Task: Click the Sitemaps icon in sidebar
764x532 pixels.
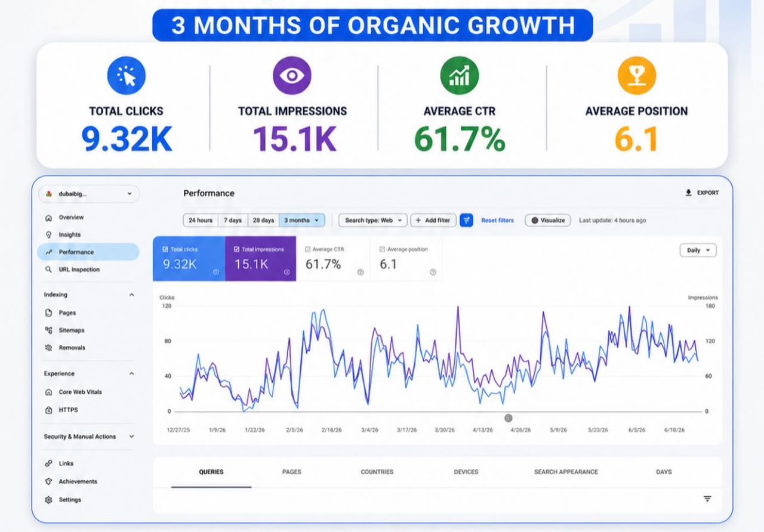Action: coord(48,330)
